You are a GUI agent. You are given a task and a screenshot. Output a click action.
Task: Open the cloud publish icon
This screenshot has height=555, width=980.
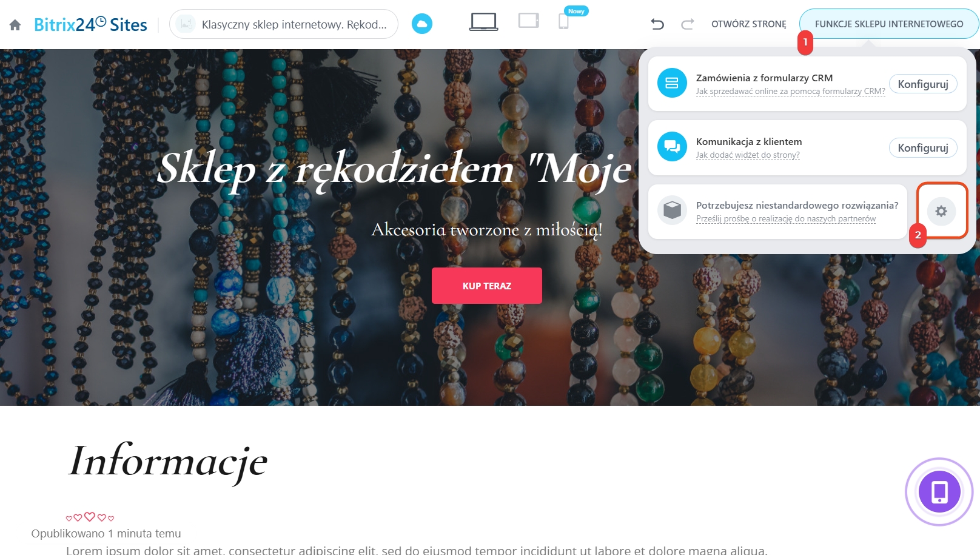pyautogui.click(x=422, y=24)
